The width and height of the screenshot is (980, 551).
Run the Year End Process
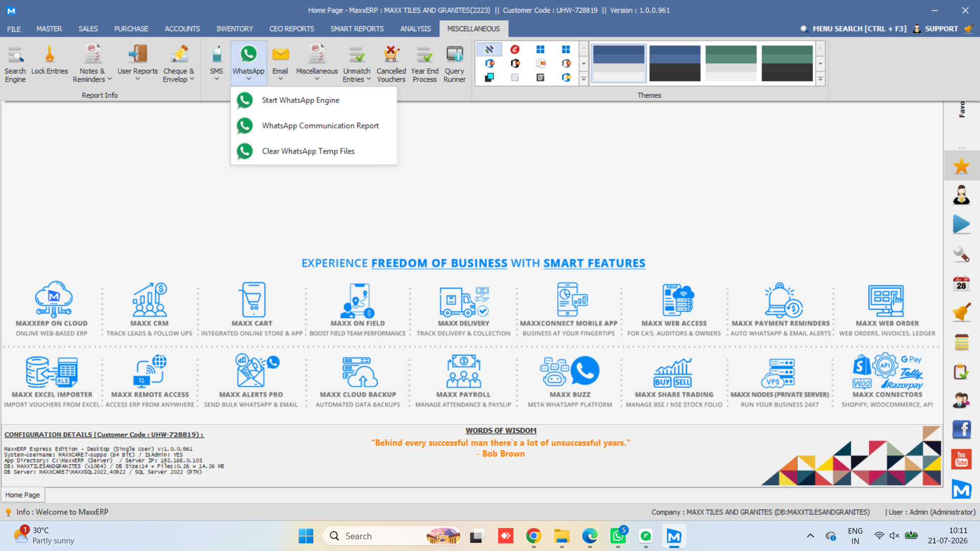point(425,64)
